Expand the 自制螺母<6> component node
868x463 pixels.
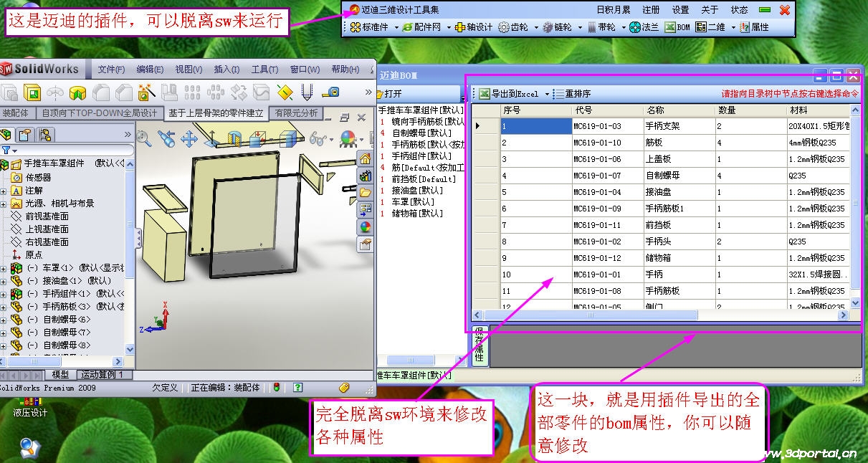tap(4, 320)
